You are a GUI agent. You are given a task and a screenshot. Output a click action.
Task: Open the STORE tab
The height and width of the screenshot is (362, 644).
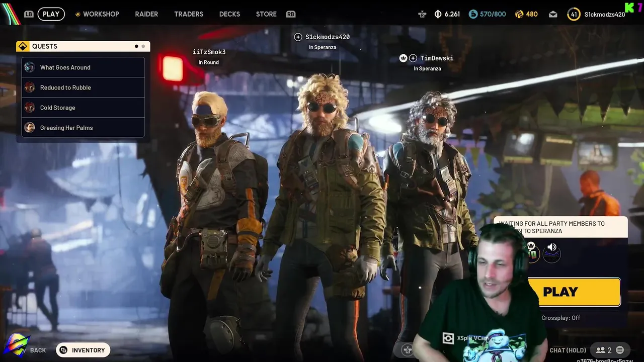click(x=266, y=14)
